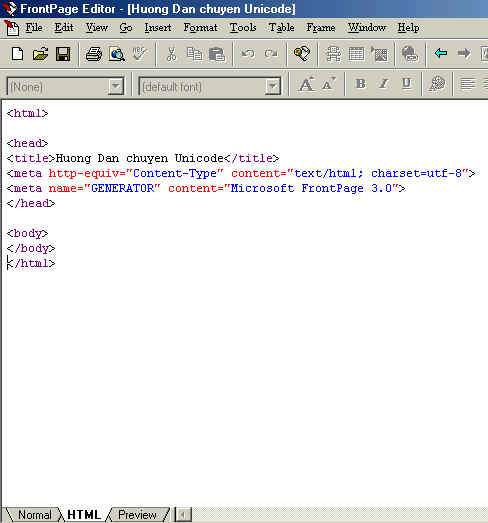Screen dimensions: 488x523
Task: Click charset=utf-8 in the meta tag
Action: click(416, 173)
